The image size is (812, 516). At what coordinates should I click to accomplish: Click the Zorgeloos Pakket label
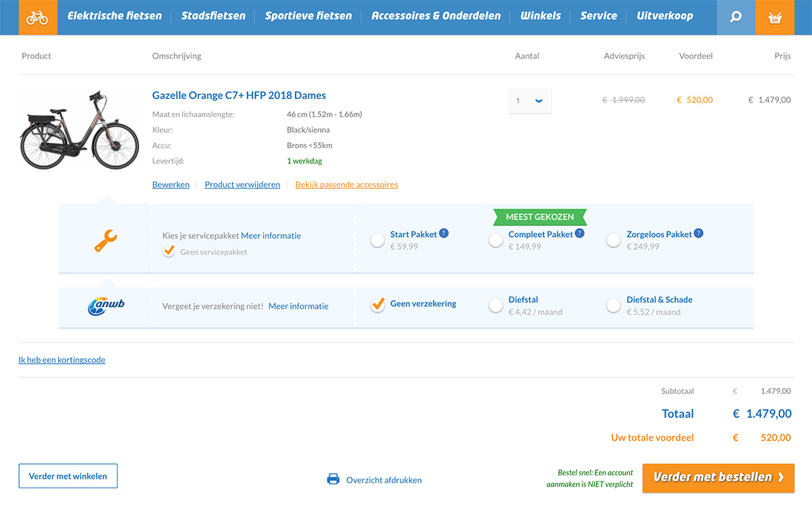click(x=659, y=234)
